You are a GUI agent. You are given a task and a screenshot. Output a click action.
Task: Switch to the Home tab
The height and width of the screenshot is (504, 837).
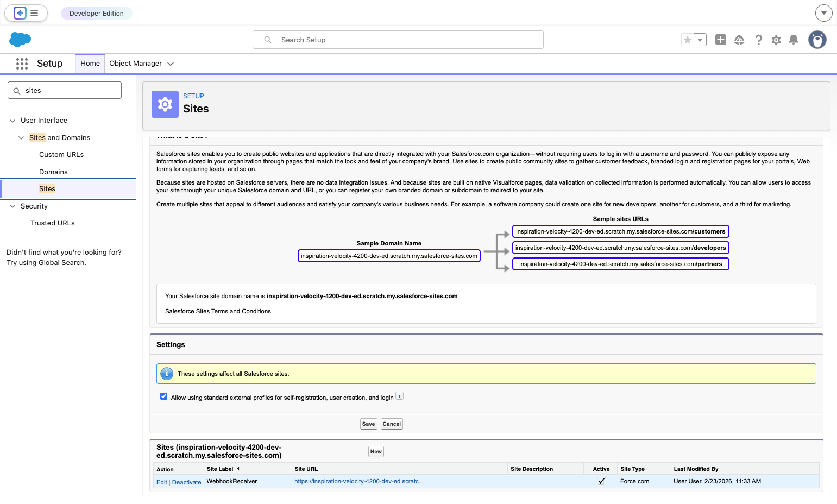(x=90, y=64)
